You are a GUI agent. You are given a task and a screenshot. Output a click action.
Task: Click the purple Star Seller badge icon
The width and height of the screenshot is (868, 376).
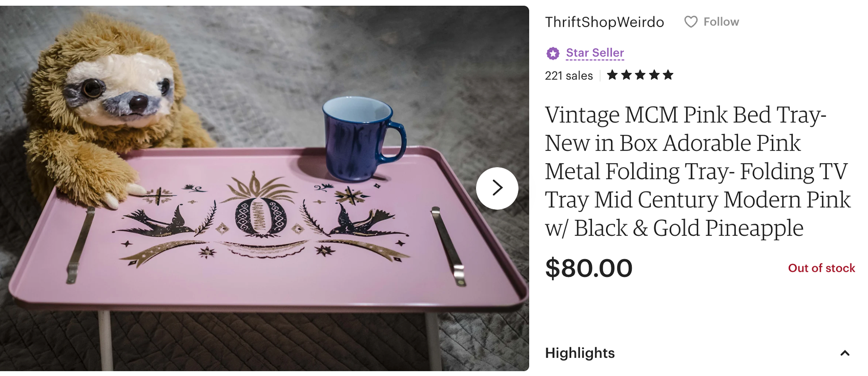552,53
